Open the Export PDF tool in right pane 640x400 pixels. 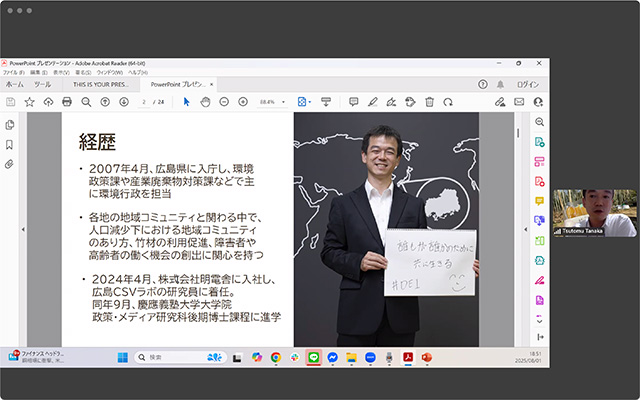pyautogui.click(x=539, y=142)
